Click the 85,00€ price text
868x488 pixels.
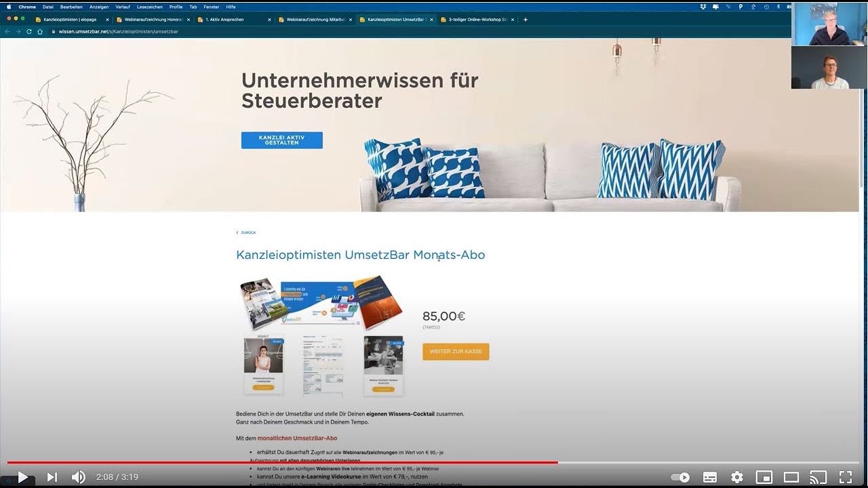click(x=443, y=316)
